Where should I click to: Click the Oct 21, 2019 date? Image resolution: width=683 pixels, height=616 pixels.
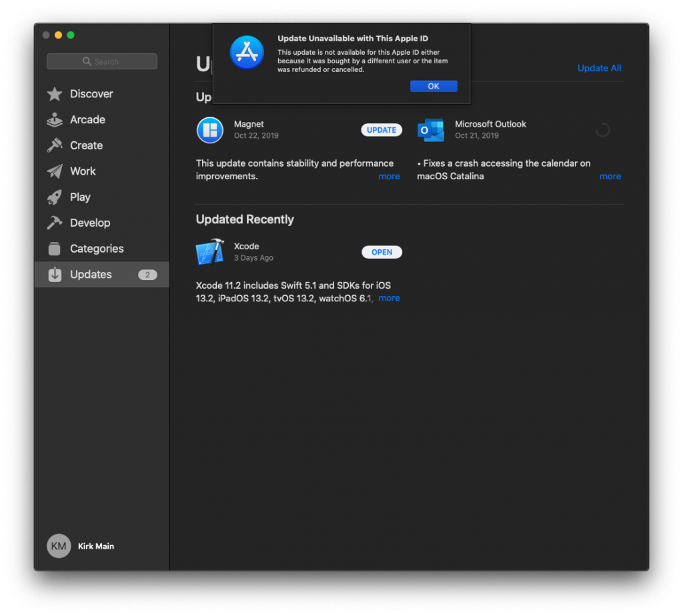pos(477,135)
